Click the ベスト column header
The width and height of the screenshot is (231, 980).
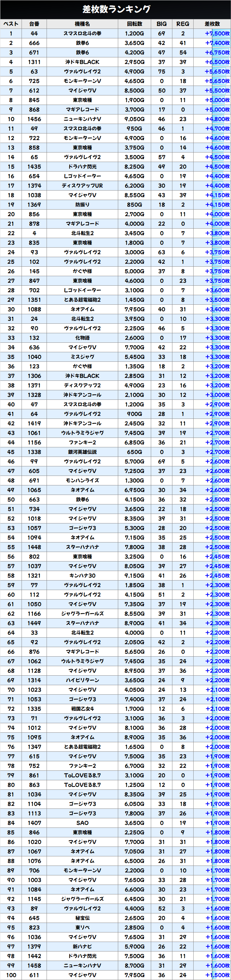click(11, 24)
